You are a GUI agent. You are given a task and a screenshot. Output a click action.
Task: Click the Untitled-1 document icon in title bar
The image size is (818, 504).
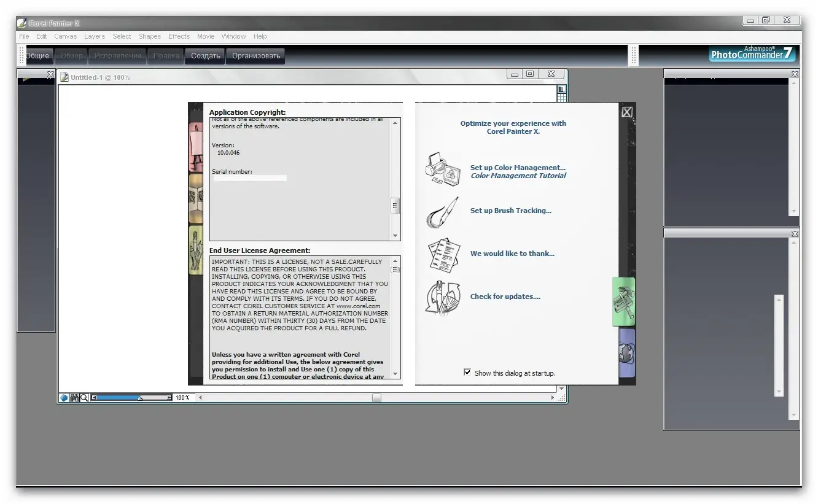pos(64,77)
